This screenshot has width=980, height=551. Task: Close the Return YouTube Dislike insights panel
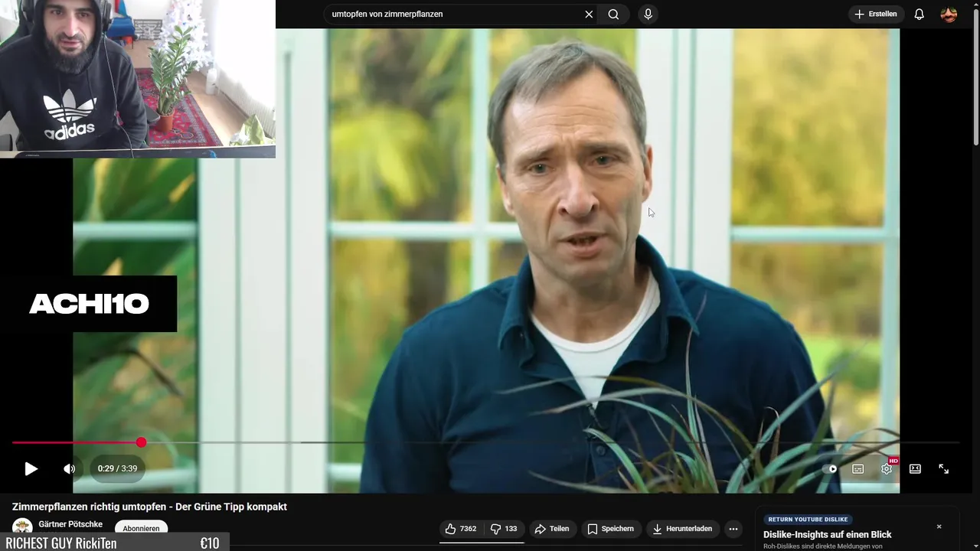939,527
